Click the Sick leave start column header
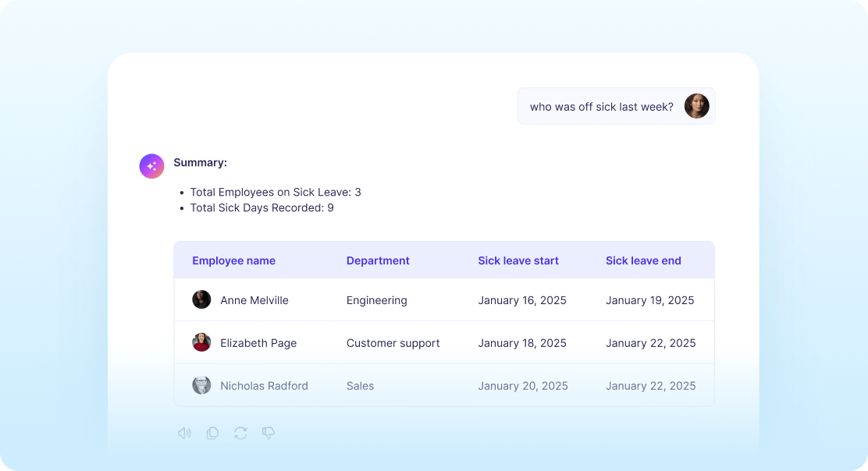This screenshot has height=471, width=868. tap(518, 260)
